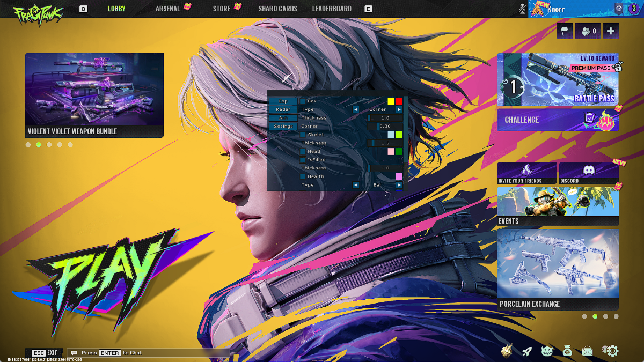Screen dimensions: 644x362
Task: Click the dark green Head color swatch
Action: pyautogui.click(x=399, y=151)
